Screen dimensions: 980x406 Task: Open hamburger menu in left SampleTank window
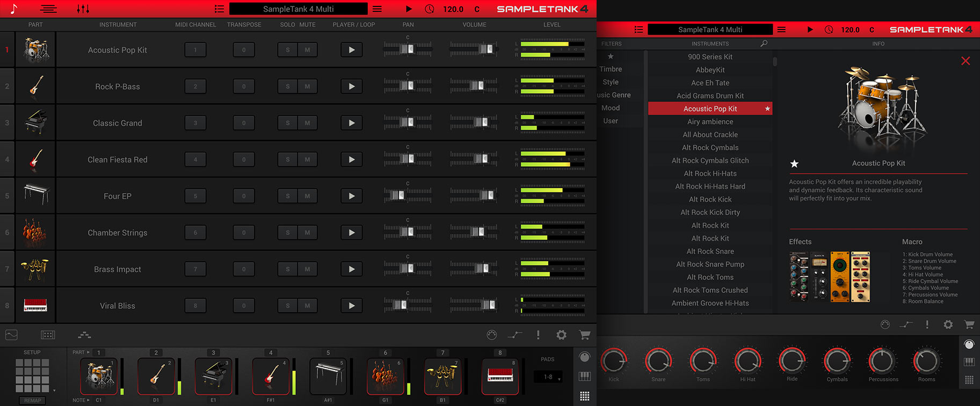click(x=378, y=9)
